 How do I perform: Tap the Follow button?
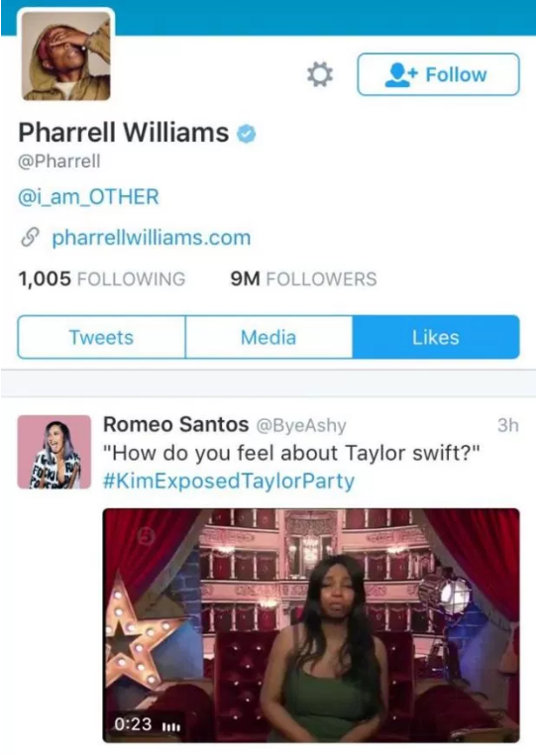[x=438, y=74]
